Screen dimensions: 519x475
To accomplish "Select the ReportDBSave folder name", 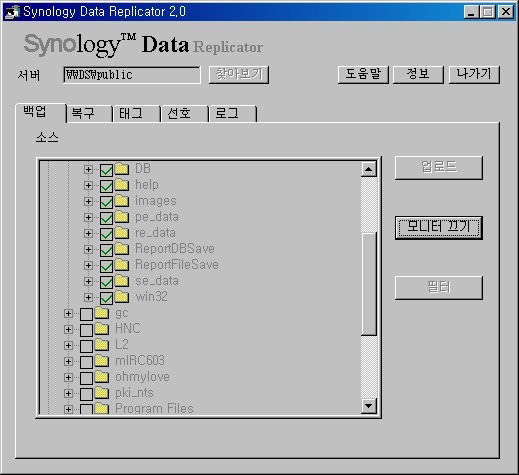I will coord(175,249).
